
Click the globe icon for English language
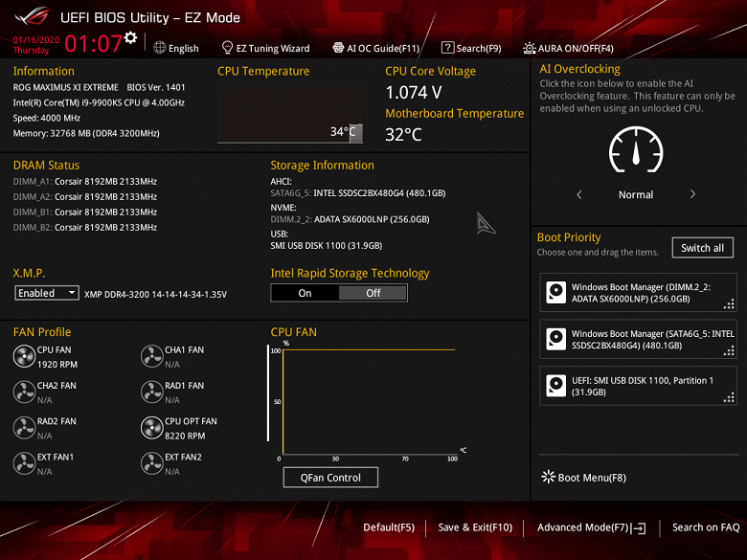[160, 48]
